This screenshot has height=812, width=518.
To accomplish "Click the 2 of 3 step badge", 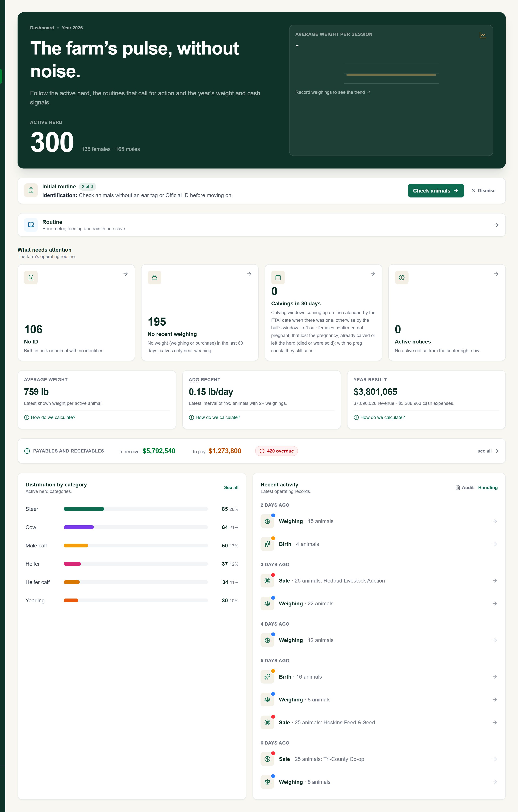I will (87, 186).
